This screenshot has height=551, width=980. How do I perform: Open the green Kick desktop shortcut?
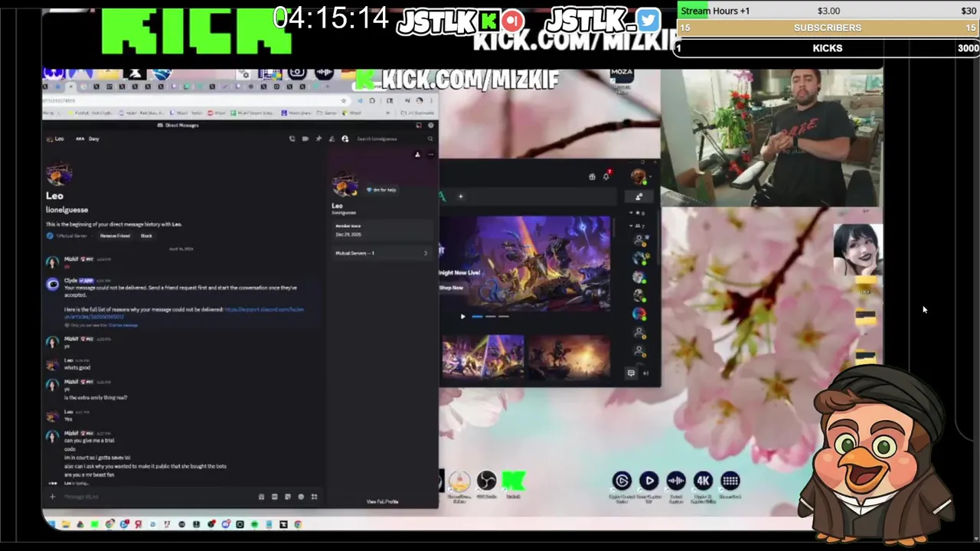click(513, 481)
